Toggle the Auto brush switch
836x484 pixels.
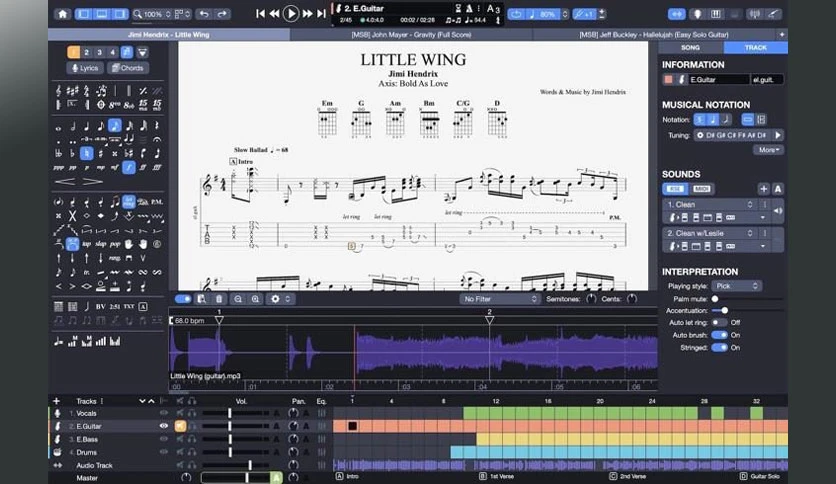pyautogui.click(x=719, y=335)
